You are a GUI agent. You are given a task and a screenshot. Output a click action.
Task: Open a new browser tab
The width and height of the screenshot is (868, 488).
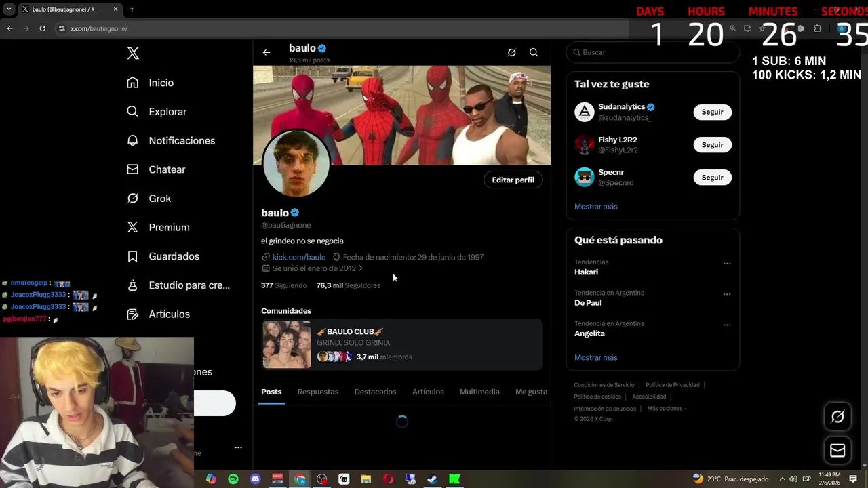pyautogui.click(x=132, y=9)
